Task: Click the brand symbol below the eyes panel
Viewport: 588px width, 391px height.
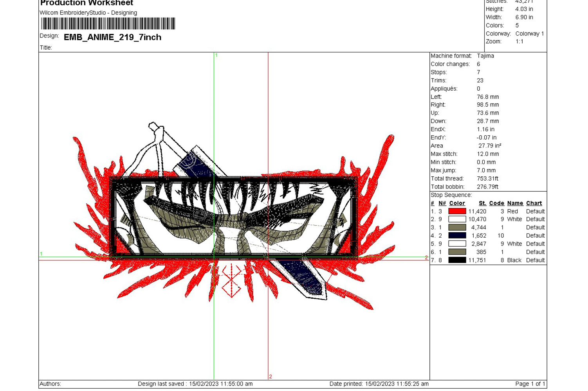Action: 231,281
